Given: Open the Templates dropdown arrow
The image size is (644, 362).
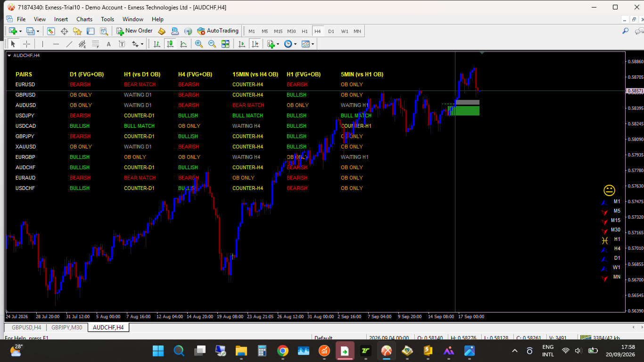Looking at the screenshot, I should pyautogui.click(x=313, y=44).
